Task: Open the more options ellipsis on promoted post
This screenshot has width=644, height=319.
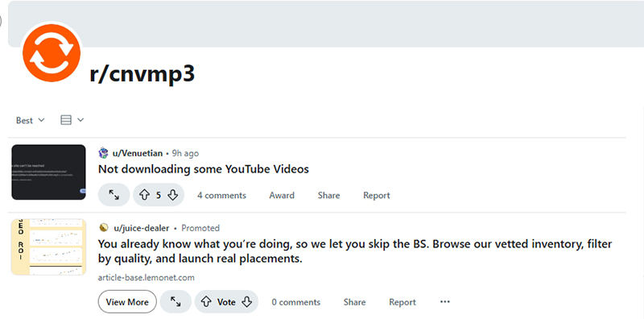Action: 445,302
